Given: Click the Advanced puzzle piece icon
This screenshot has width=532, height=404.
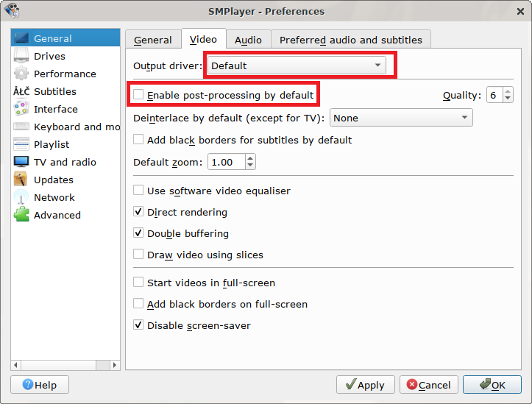Looking at the screenshot, I should pyautogui.click(x=21, y=215).
